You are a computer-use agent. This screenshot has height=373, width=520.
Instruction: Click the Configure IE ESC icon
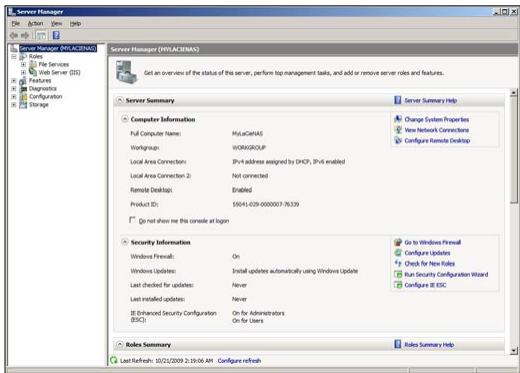tap(398, 285)
